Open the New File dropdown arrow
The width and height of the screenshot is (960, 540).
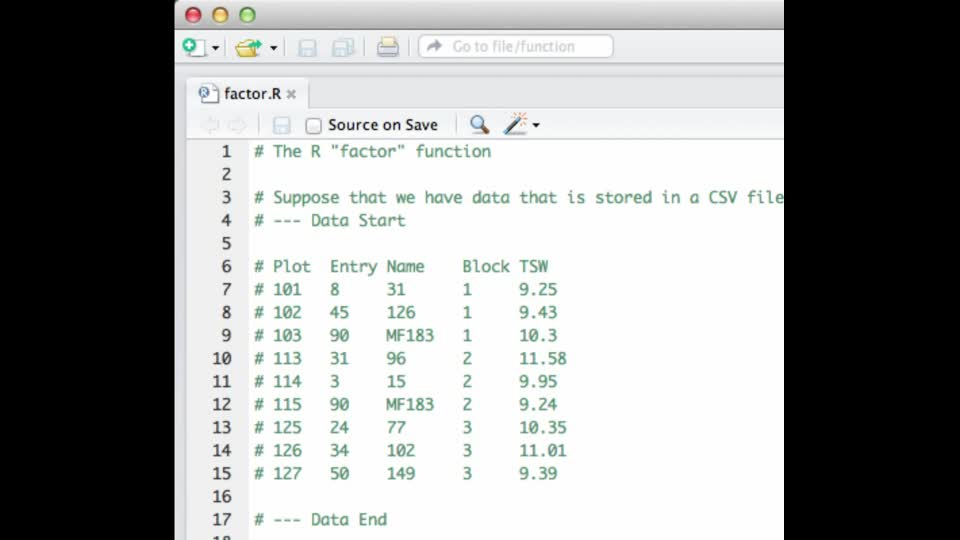[x=216, y=48]
